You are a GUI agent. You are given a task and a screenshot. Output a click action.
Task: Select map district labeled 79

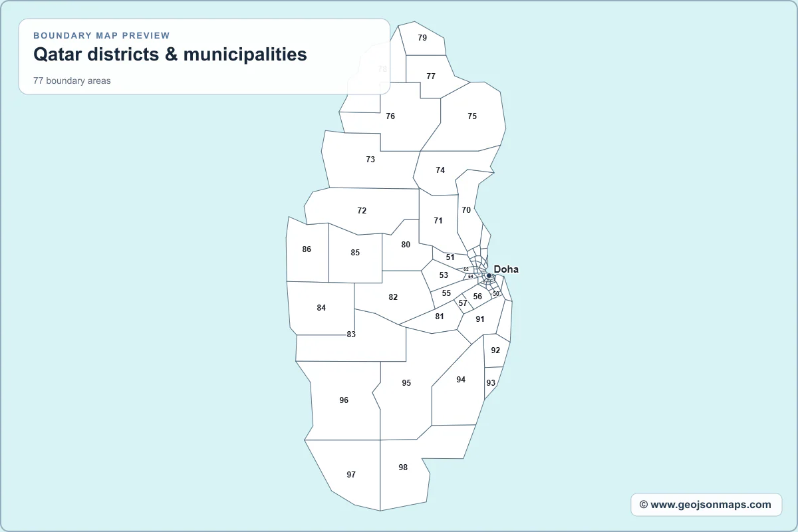coord(422,38)
